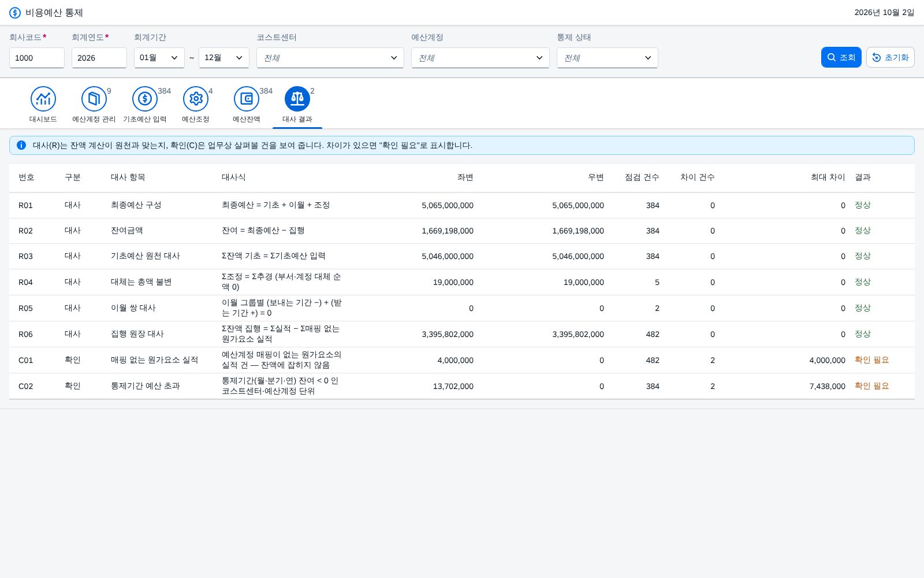Click the 초기화 reset button
924x578 pixels.
point(891,57)
